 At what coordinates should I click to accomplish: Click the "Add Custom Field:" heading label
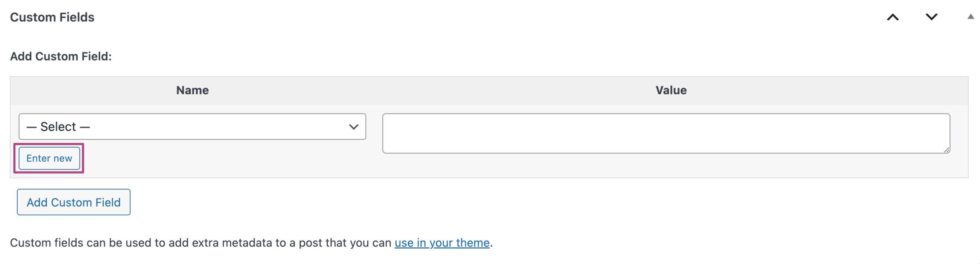61,56
